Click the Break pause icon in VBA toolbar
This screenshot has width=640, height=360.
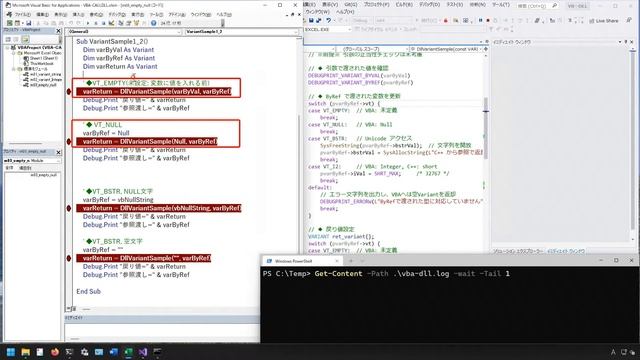coord(96,23)
